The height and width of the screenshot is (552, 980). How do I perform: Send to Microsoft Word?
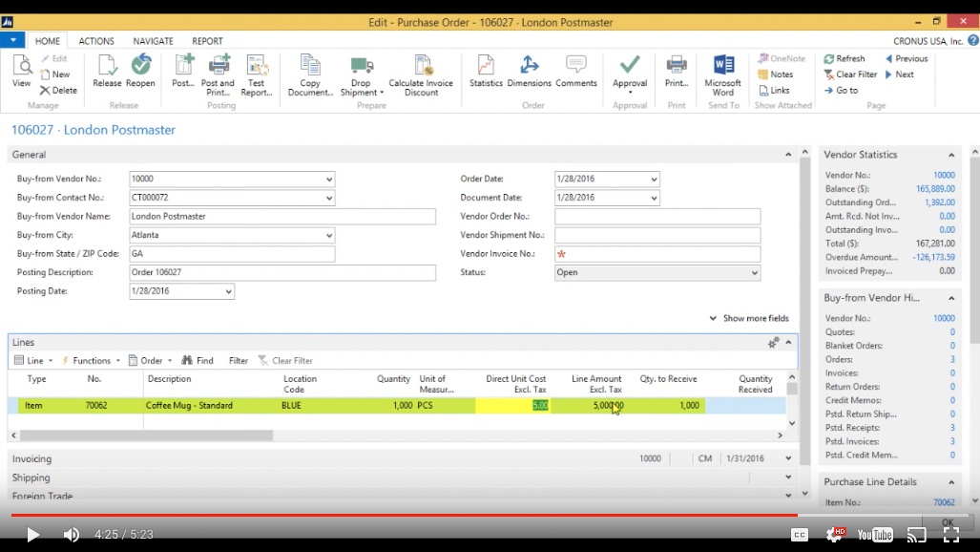(722, 75)
